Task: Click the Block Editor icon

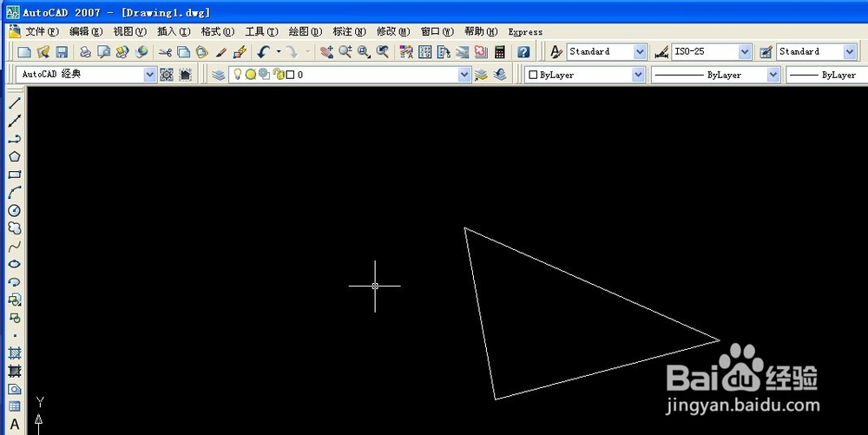Action: [x=240, y=52]
